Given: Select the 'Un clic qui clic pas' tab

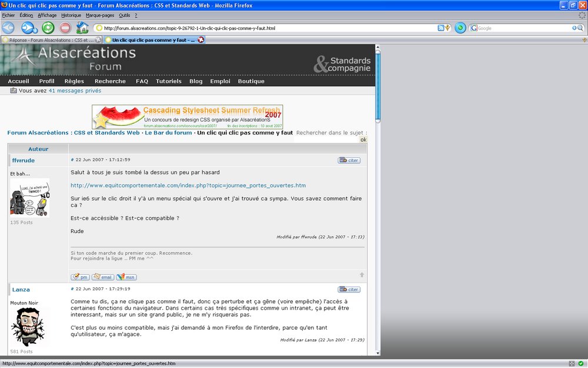Looking at the screenshot, I should click(x=153, y=40).
